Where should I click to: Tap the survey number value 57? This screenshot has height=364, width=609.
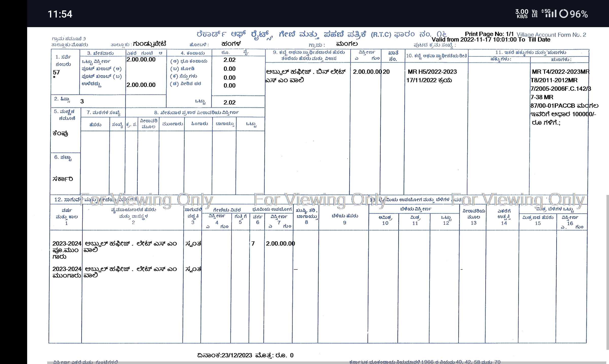56,72
